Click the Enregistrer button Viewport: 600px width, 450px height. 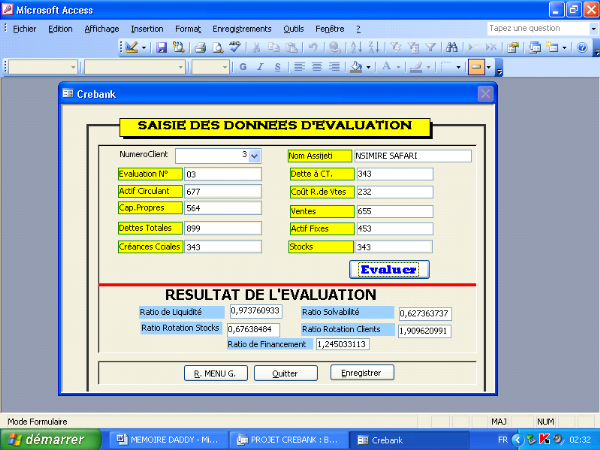pos(362,372)
